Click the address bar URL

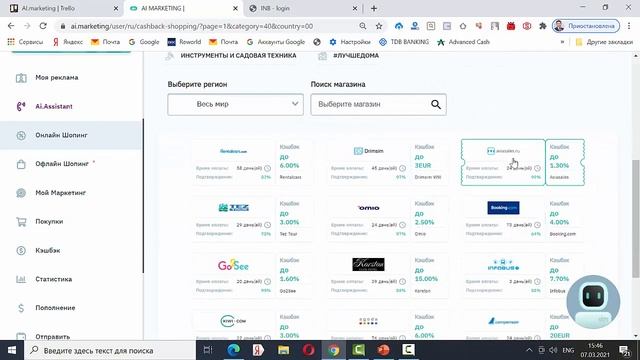point(192,26)
